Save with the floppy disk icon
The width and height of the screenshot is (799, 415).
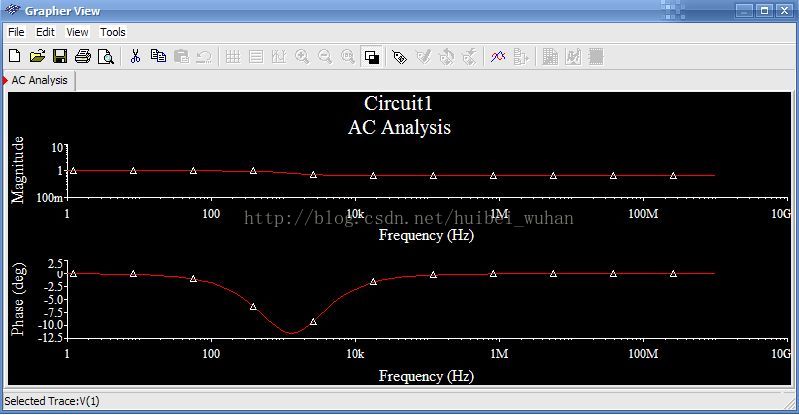coord(60,56)
